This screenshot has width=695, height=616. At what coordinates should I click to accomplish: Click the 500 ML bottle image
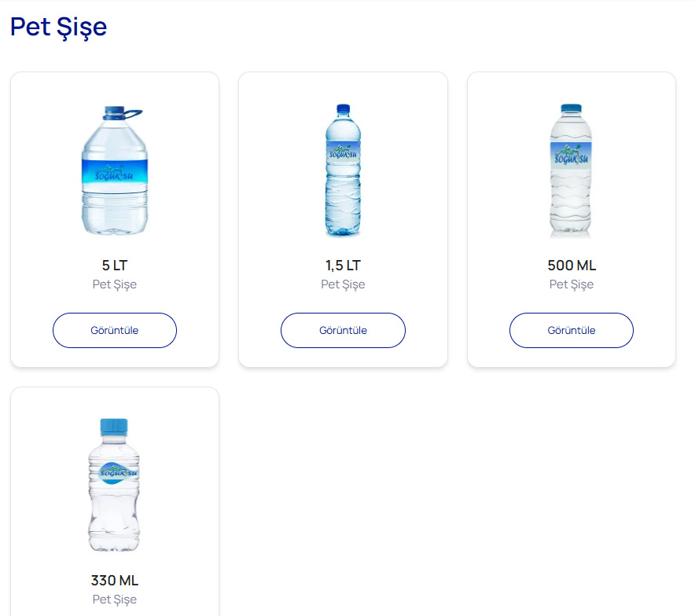(571, 171)
